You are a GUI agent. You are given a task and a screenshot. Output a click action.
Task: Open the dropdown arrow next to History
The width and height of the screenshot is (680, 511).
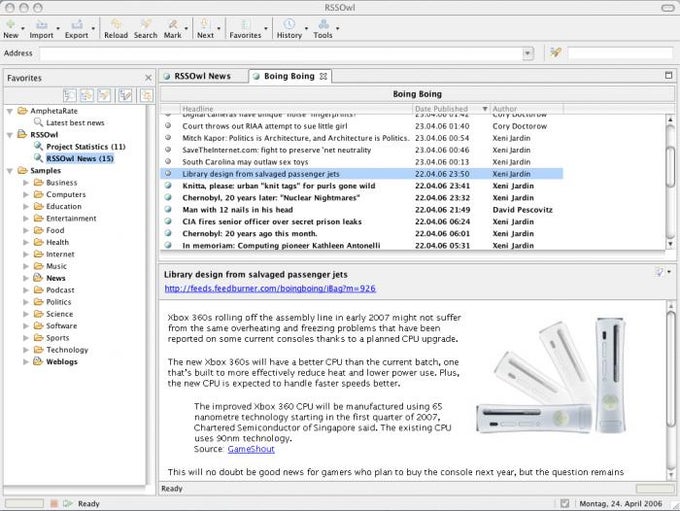[306, 29]
